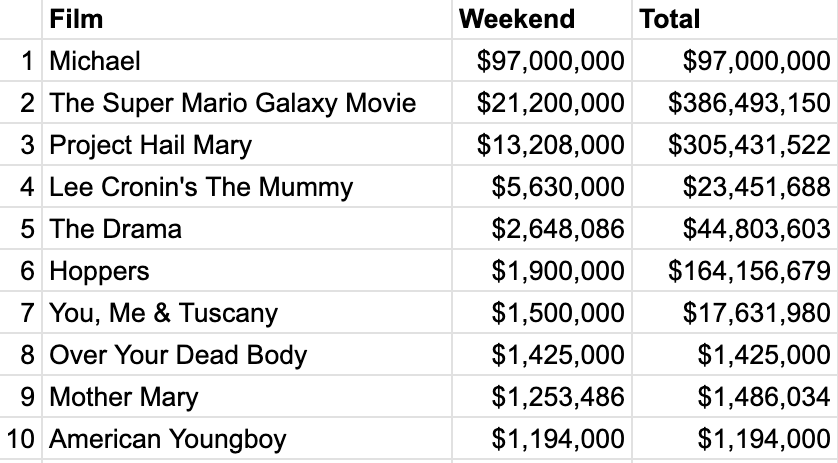The height and width of the screenshot is (463, 838).
Task: Select the Over Your Dead Body cell
Action: (x=247, y=354)
